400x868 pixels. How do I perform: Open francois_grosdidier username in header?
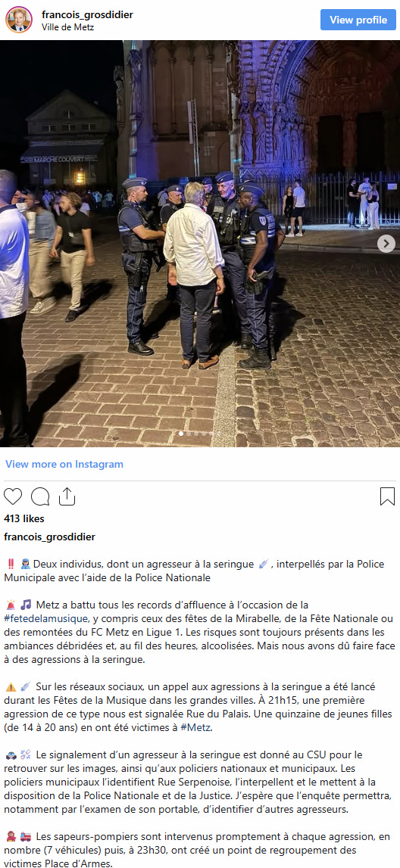[x=88, y=15]
